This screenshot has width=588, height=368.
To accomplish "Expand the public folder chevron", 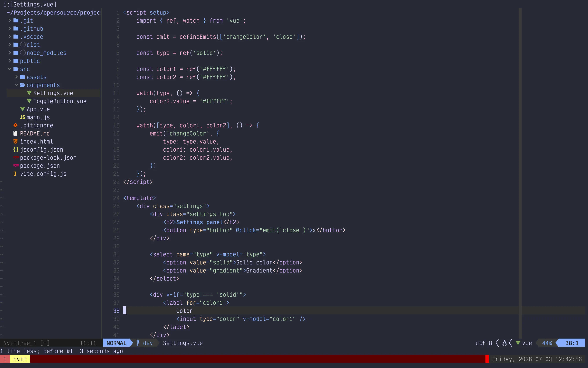I will (10, 61).
